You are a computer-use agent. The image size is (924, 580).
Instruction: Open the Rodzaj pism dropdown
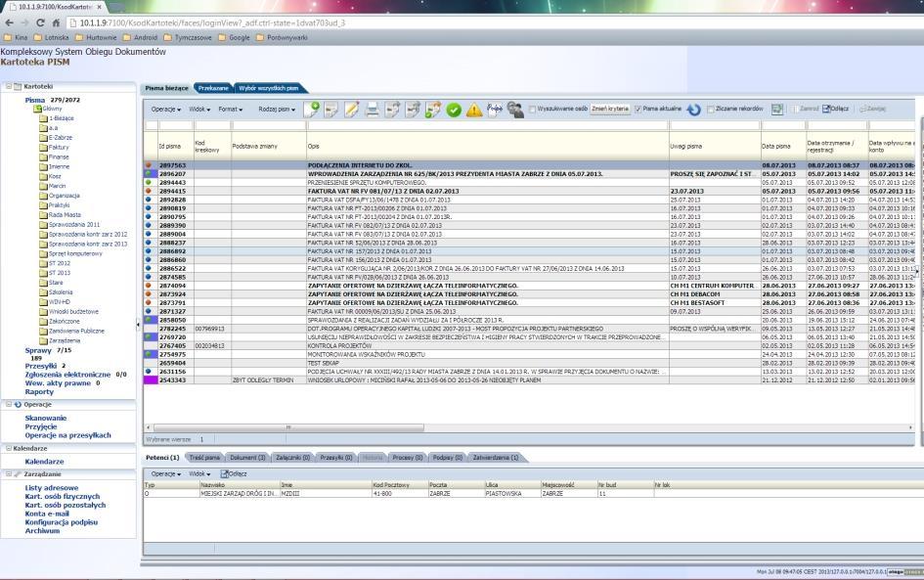(x=277, y=109)
